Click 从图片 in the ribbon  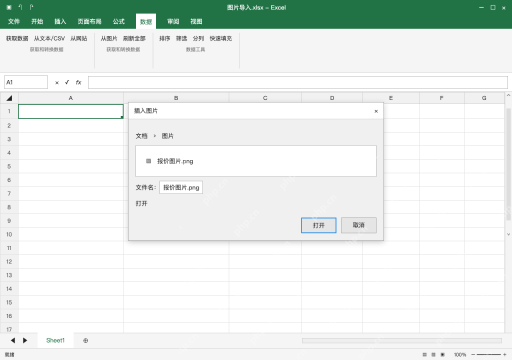tap(109, 39)
